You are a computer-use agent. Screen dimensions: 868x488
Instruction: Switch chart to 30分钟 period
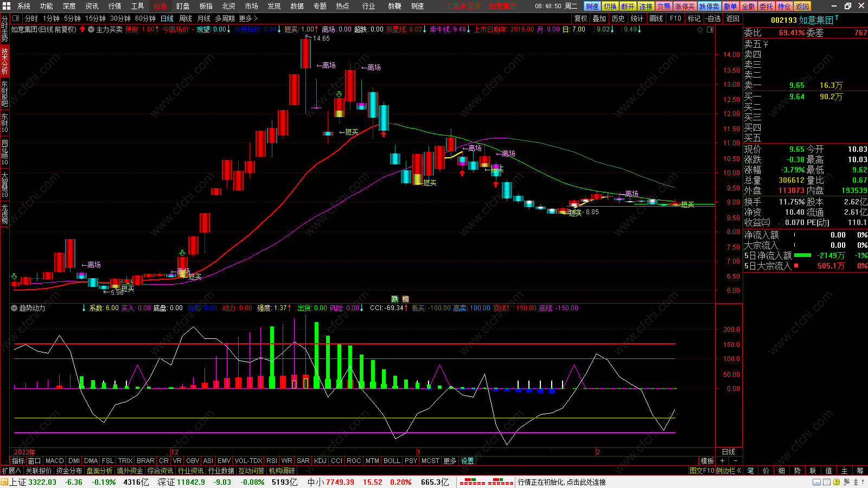click(x=120, y=18)
